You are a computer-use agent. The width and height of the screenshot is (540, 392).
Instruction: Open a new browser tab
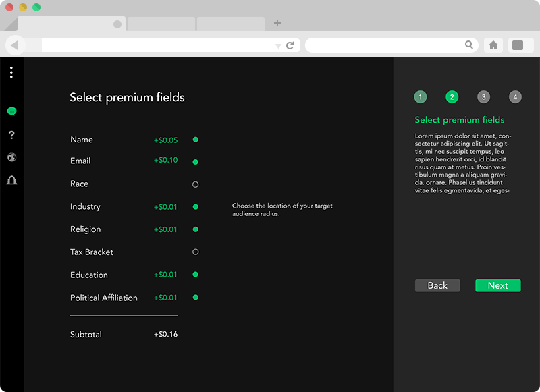click(277, 23)
